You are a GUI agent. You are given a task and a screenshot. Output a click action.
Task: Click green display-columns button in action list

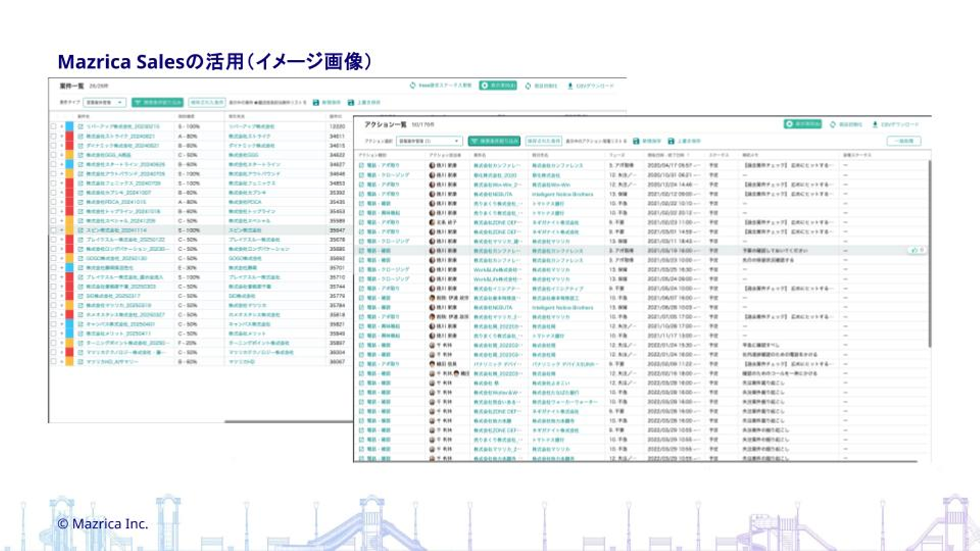click(802, 124)
